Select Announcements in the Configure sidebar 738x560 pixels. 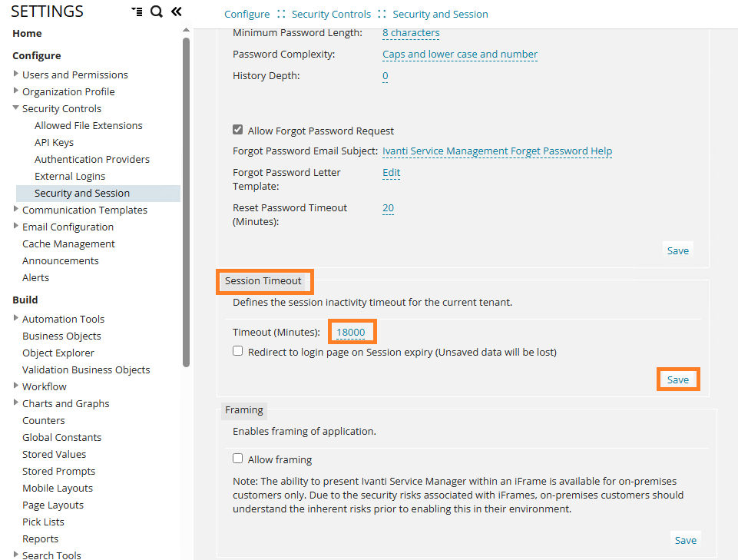point(60,260)
